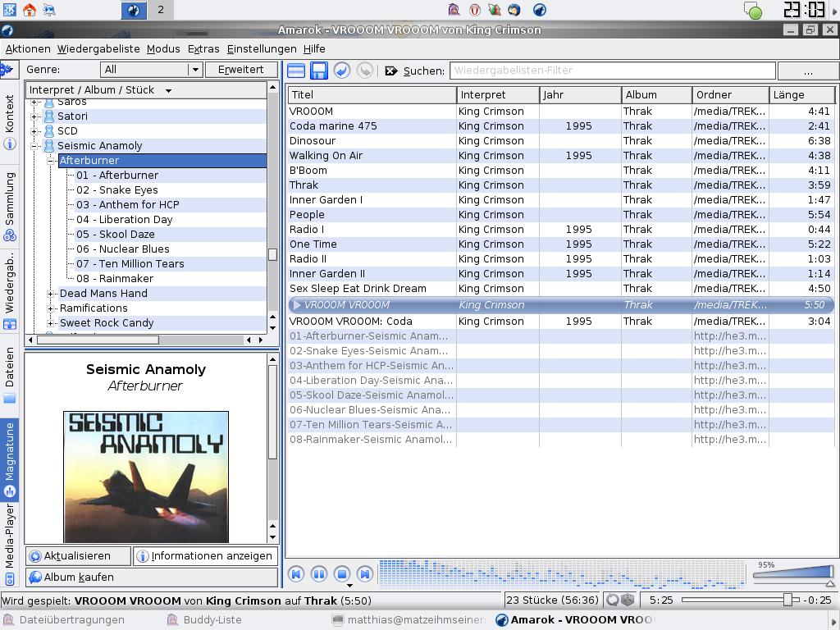Viewport: 840px width, 630px height.
Task: Expand the Dead Mans Hand album
Action: click(50, 294)
